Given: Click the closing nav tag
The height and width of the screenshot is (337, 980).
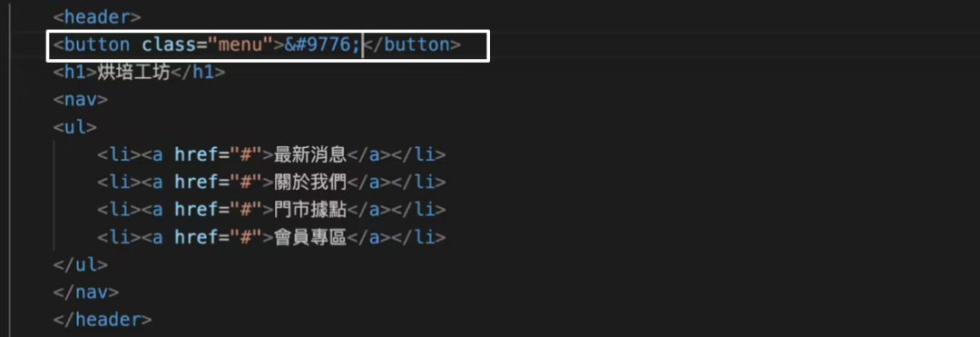Looking at the screenshot, I should [86, 292].
